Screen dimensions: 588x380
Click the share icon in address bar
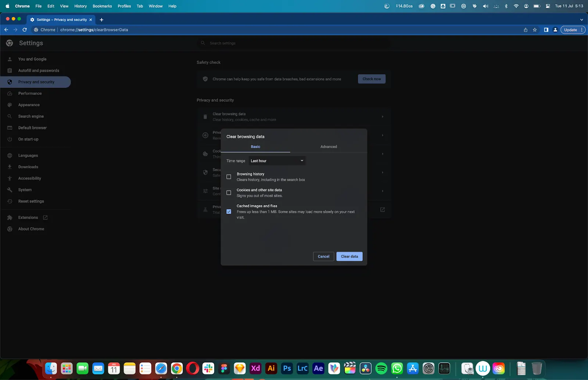pos(526,30)
